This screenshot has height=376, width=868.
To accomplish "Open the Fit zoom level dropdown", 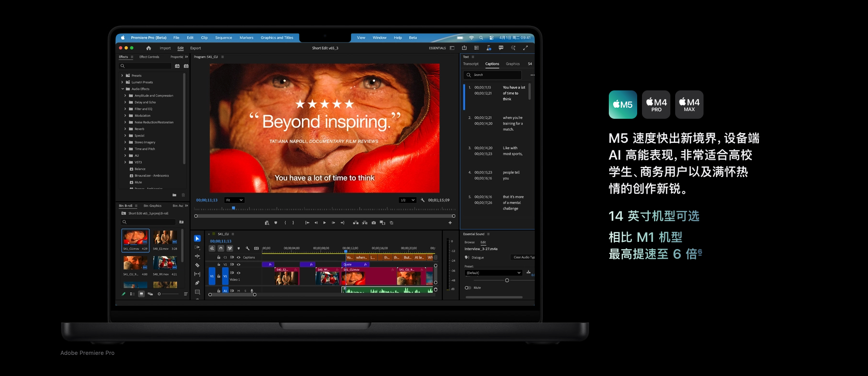I will click(235, 200).
